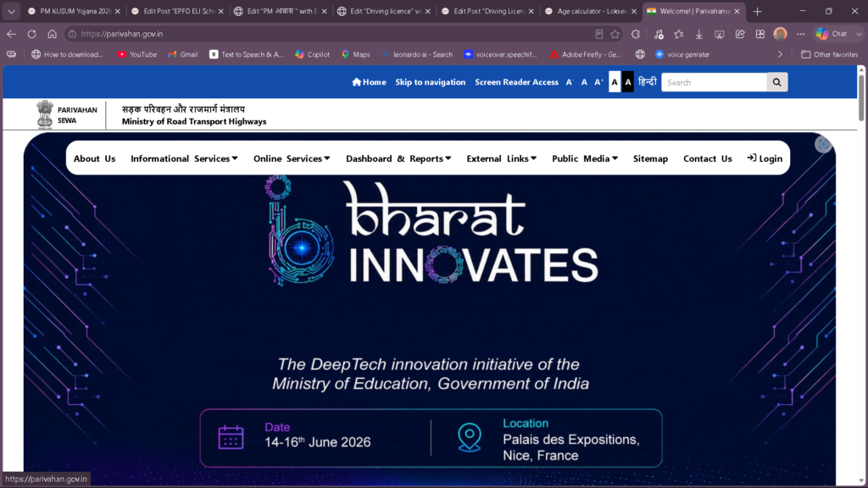
Task: Open the browser apps grid icon
Action: click(760, 34)
